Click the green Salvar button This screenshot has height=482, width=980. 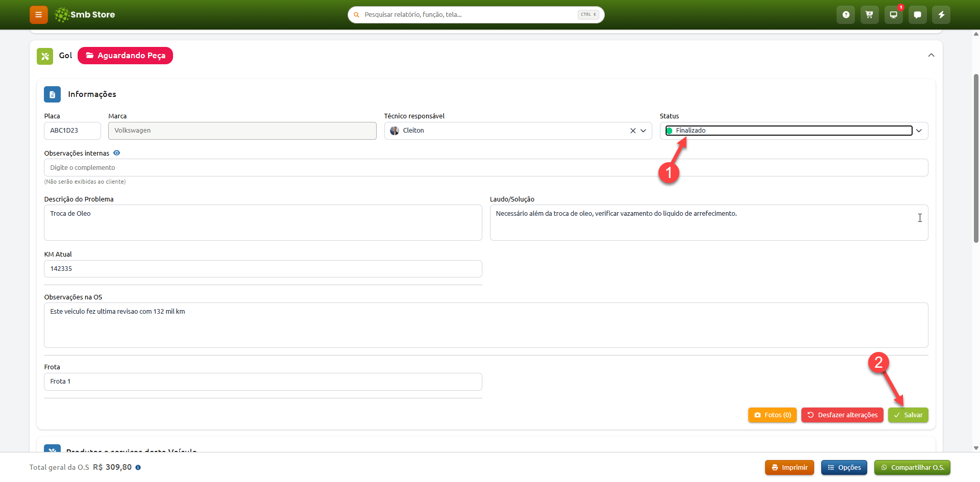point(908,415)
